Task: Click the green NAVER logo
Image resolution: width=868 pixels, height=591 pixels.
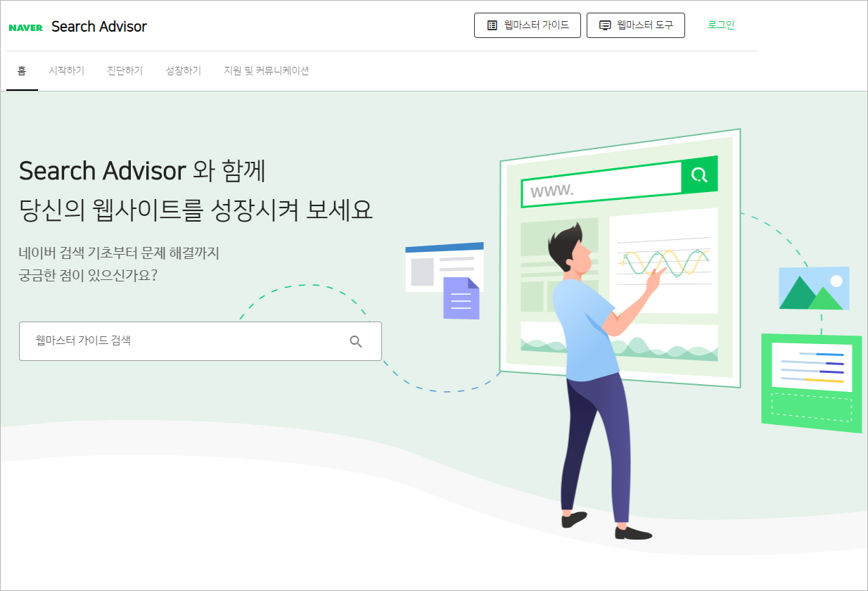Action: coord(26,27)
